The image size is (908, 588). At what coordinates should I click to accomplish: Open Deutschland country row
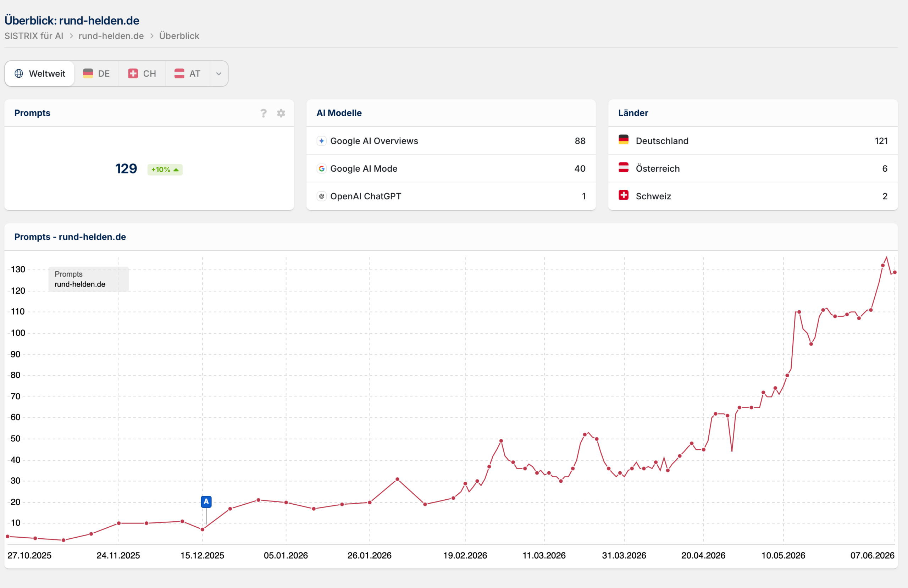(752, 141)
